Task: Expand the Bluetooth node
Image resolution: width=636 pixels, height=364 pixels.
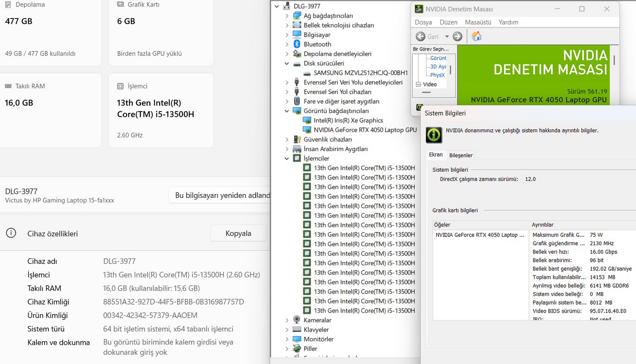Action: (x=287, y=44)
